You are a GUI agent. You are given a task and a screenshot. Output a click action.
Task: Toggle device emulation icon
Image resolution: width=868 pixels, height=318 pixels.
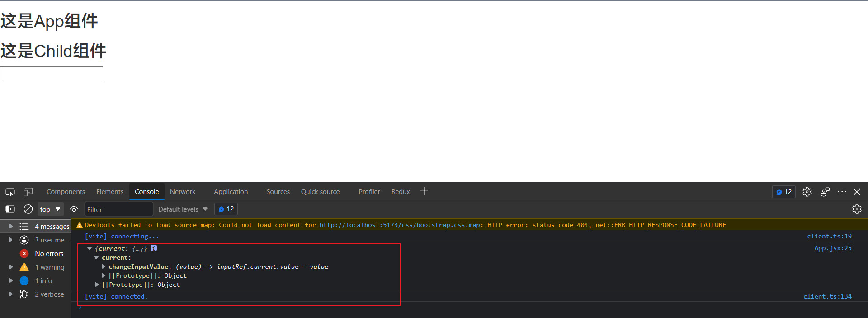[28, 192]
